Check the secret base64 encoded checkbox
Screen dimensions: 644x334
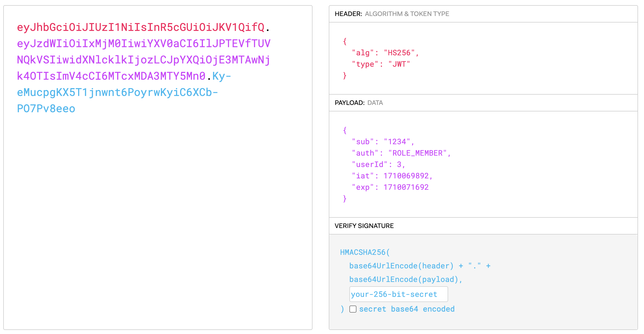coord(353,309)
